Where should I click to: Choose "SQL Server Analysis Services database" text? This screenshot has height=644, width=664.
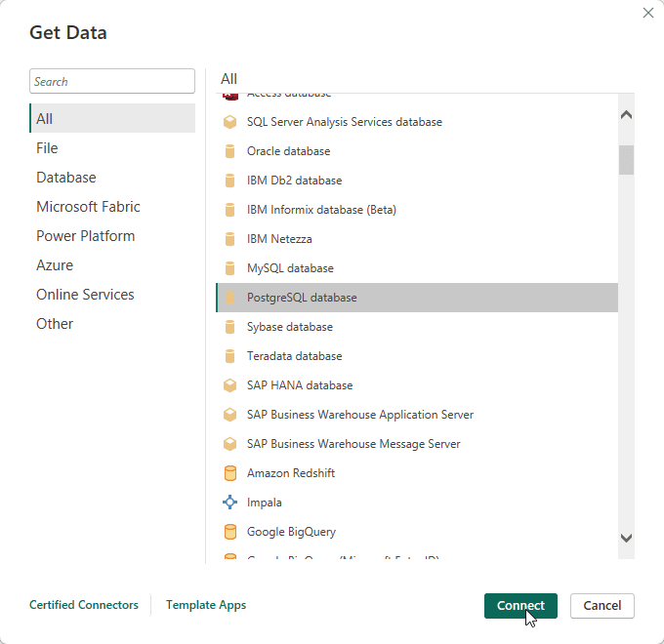[345, 122]
